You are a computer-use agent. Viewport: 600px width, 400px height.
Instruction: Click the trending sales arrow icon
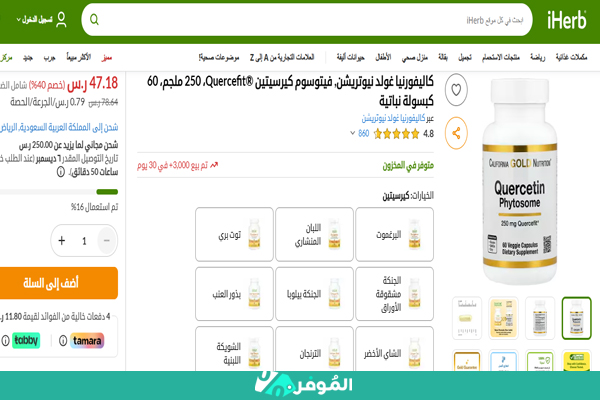point(214,165)
